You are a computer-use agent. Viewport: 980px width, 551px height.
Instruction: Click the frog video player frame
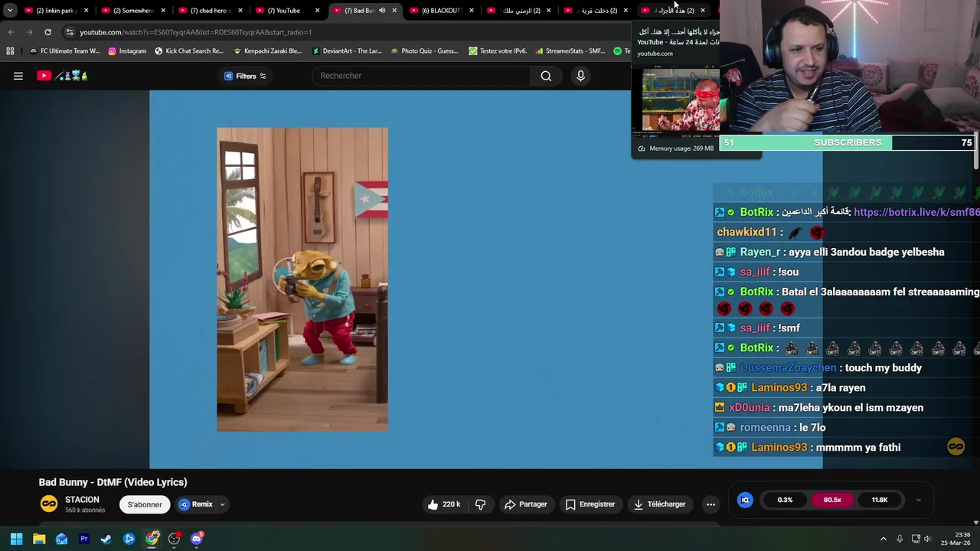pyautogui.click(x=302, y=279)
